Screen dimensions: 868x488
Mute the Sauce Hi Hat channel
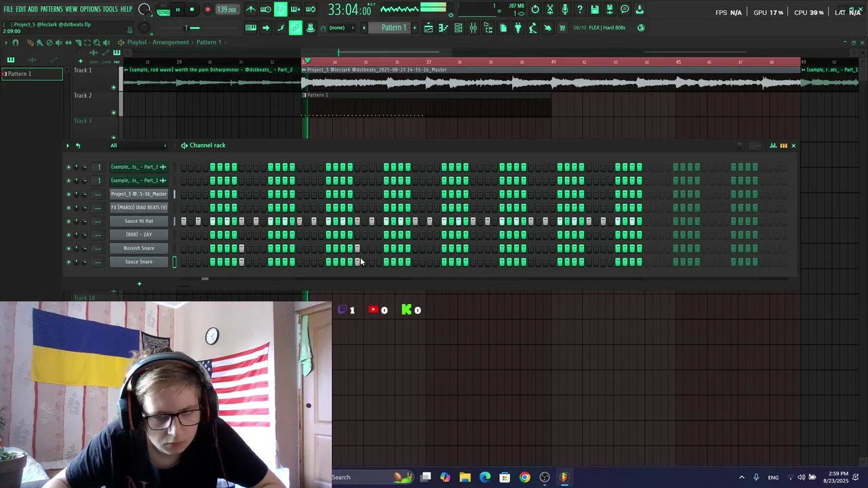[x=68, y=221]
